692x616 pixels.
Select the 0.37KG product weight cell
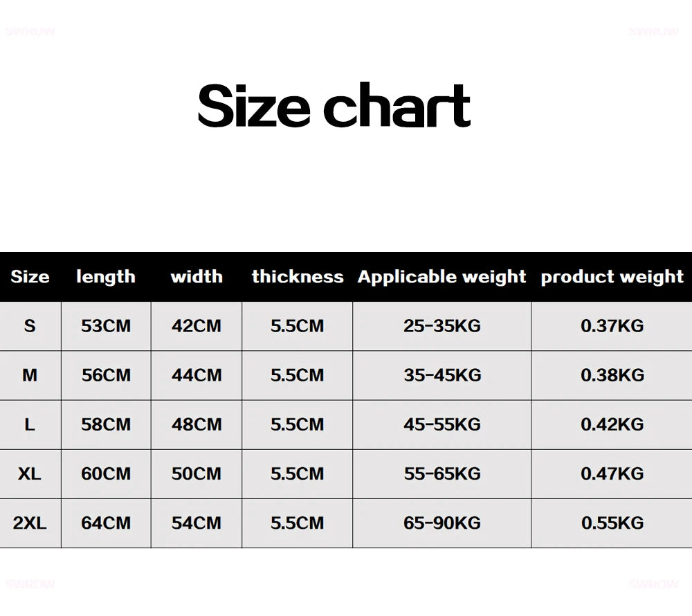[612, 325]
